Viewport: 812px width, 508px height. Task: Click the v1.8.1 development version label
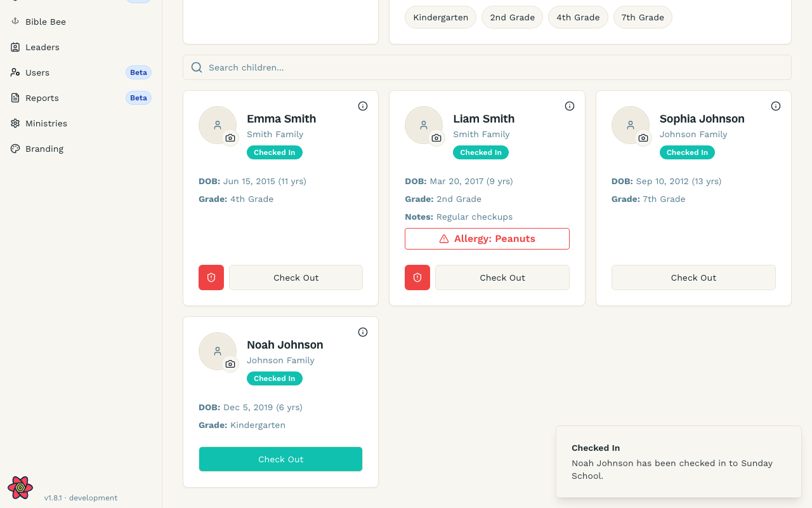pos(81,498)
